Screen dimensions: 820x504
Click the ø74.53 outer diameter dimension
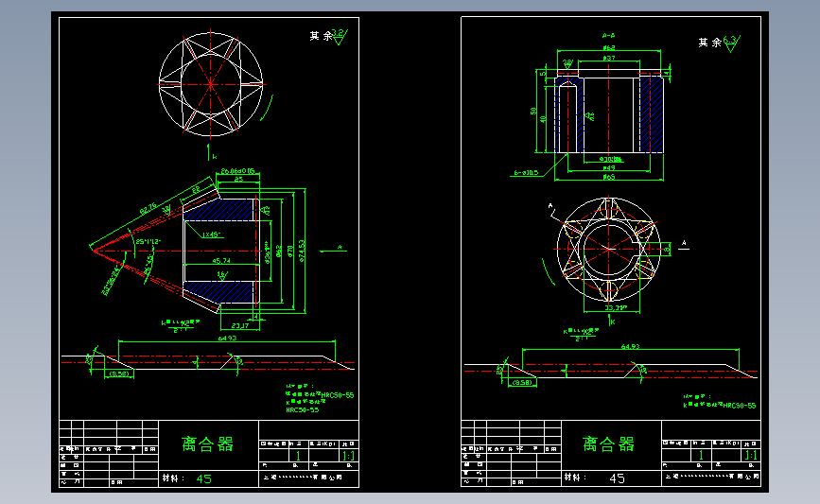point(302,251)
